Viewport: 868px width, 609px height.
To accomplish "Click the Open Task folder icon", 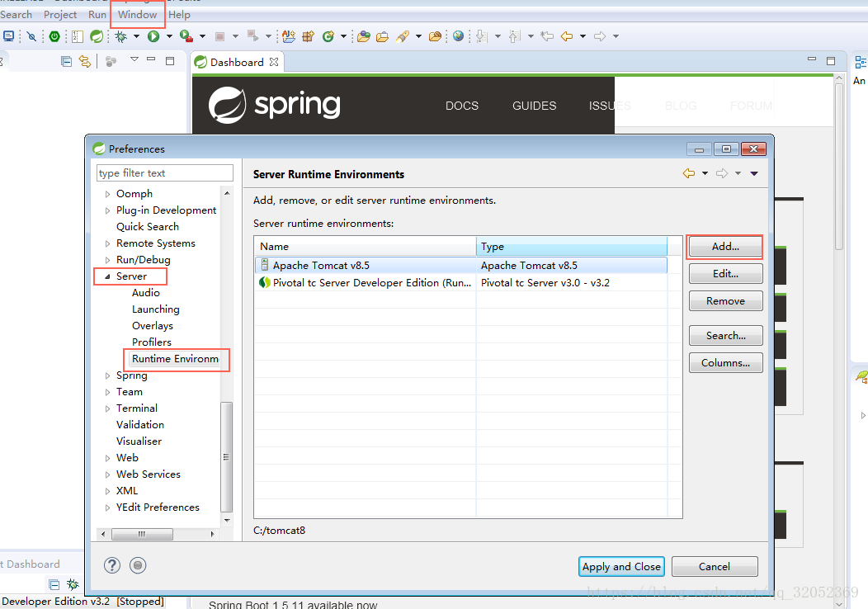I will point(382,36).
